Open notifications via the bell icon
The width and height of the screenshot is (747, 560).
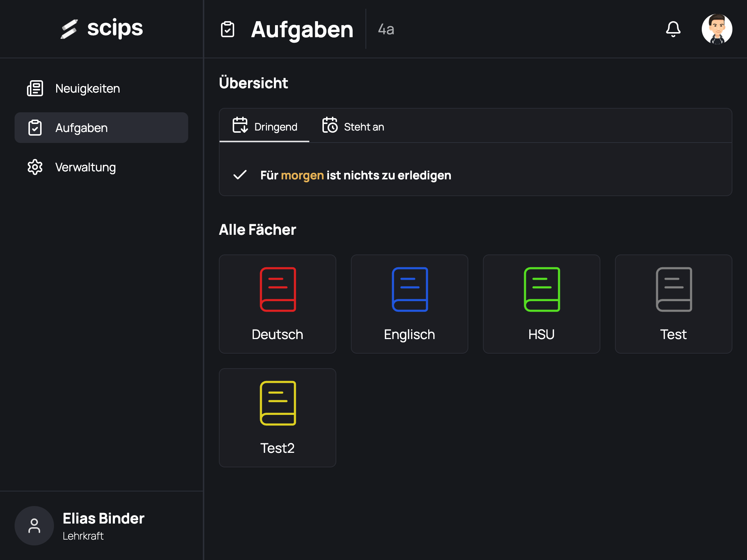(x=673, y=30)
